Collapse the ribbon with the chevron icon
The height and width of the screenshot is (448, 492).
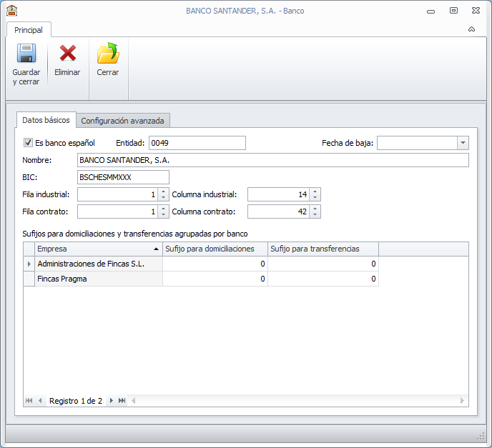point(471,29)
